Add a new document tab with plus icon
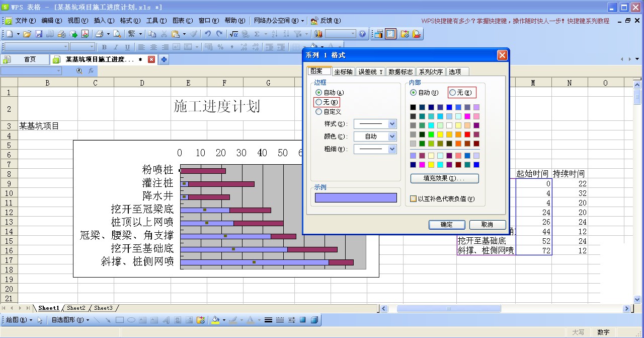 [164, 59]
